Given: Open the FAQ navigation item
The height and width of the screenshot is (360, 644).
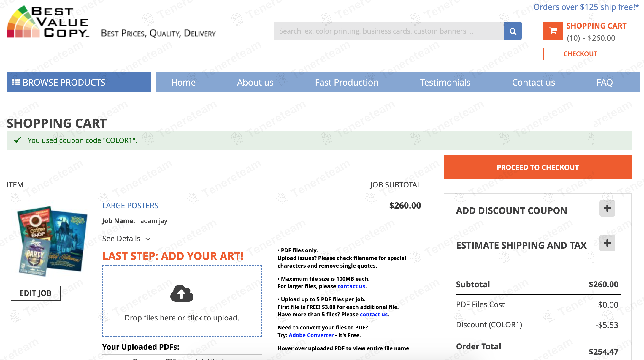Looking at the screenshot, I should [x=604, y=82].
